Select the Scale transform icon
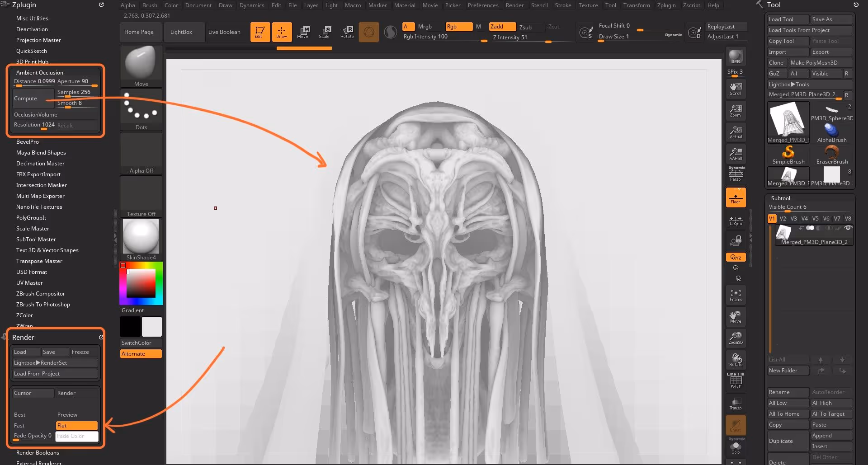868x465 pixels. [325, 32]
